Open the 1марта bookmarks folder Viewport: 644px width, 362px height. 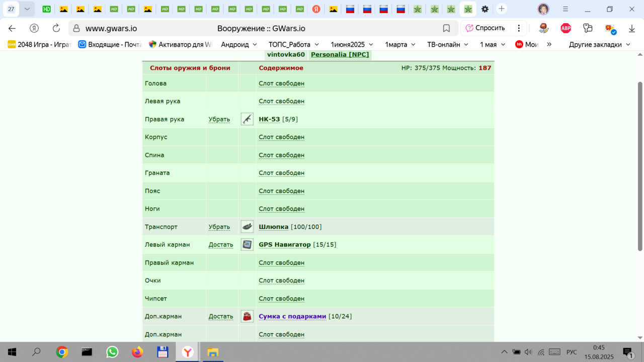pos(400,44)
